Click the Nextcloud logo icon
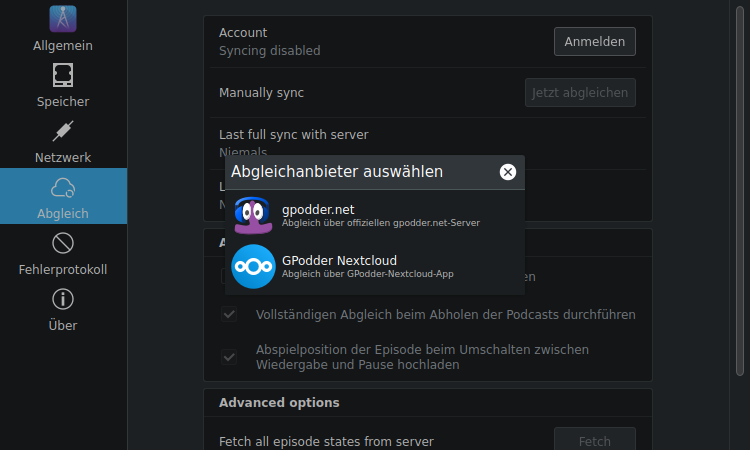This screenshot has height=450, width=750. pyautogui.click(x=253, y=266)
